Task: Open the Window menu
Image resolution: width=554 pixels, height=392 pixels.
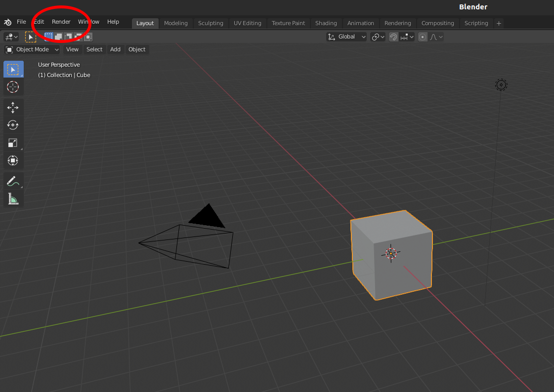Action: click(x=88, y=22)
